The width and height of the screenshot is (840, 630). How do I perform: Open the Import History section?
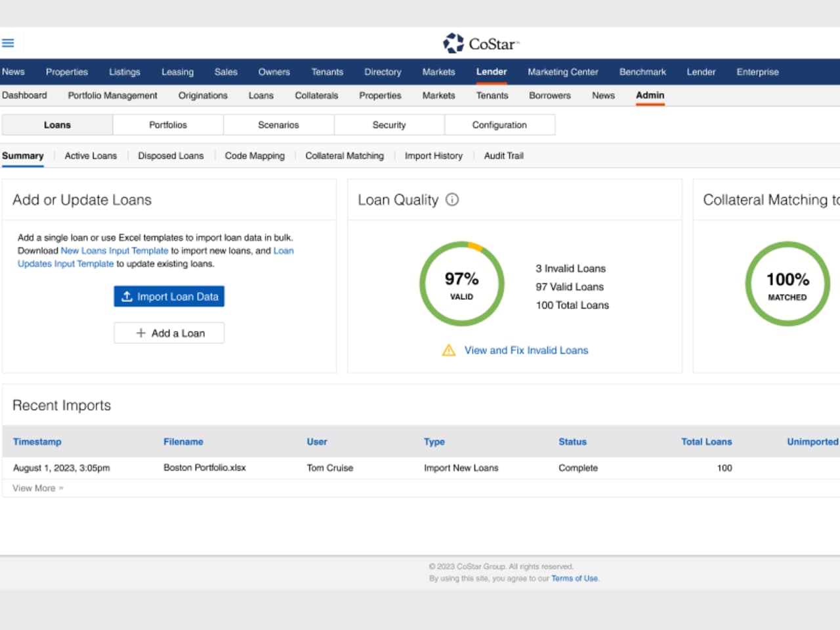point(433,156)
